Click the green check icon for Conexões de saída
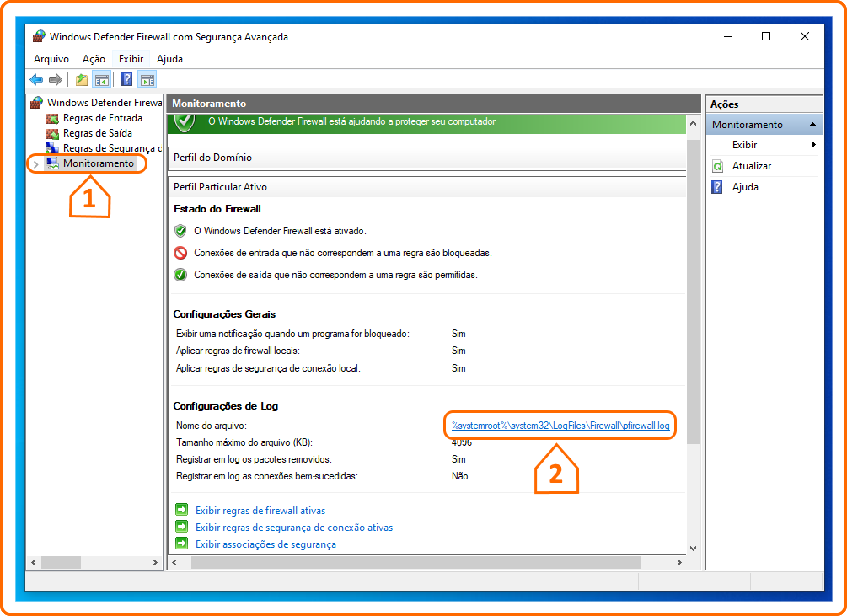Viewport: 847px width, 616px height. [180, 275]
